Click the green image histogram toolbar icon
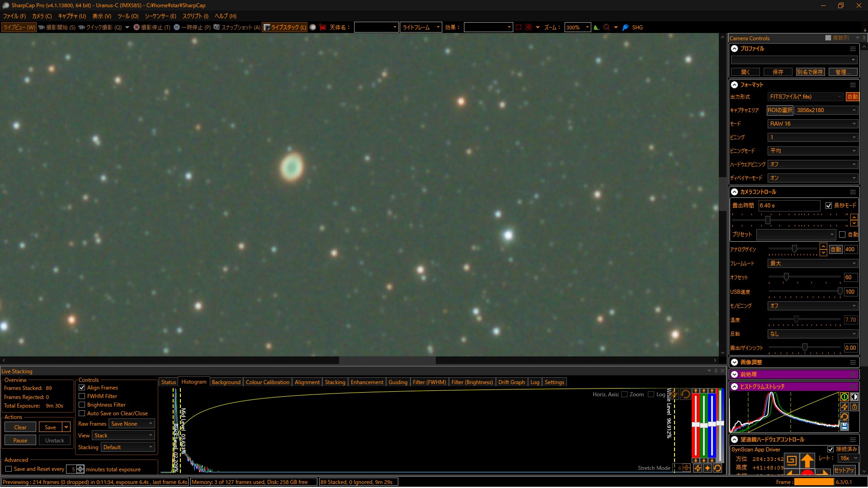The width and height of the screenshot is (868, 488). pyautogui.click(x=597, y=28)
